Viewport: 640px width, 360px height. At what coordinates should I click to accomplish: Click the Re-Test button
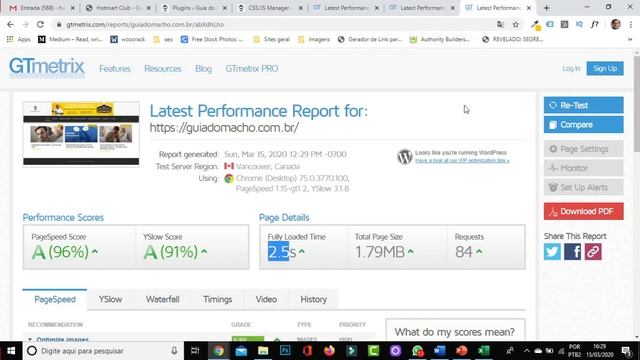tap(583, 105)
